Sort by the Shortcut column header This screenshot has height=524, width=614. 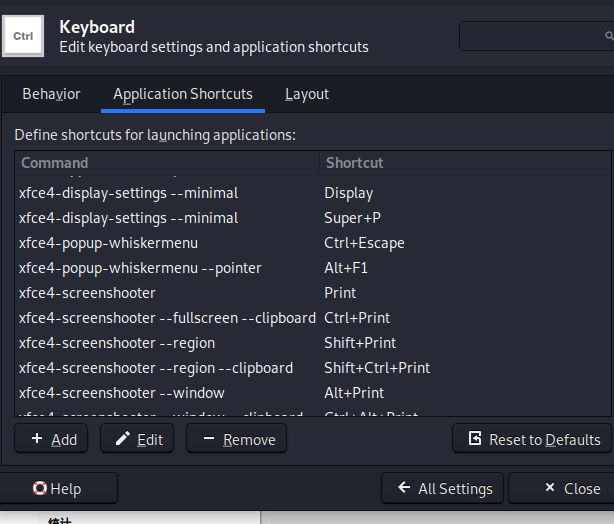pyautogui.click(x=464, y=163)
